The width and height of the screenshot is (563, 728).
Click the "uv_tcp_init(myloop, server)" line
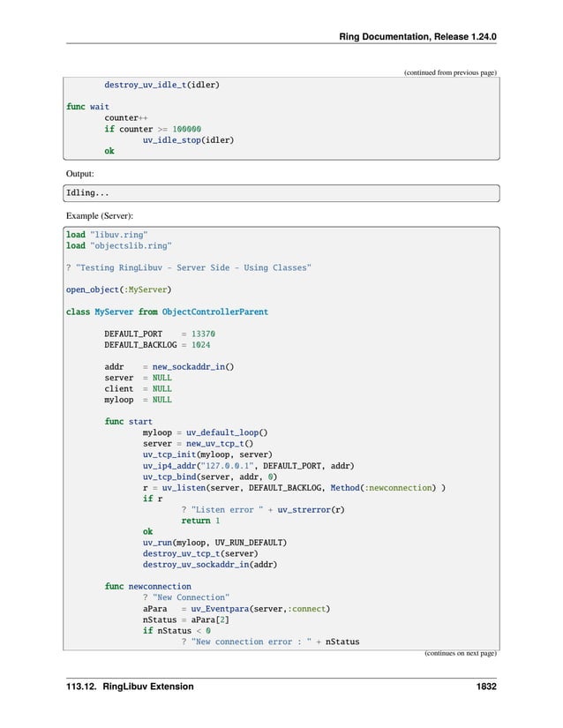click(207, 454)
